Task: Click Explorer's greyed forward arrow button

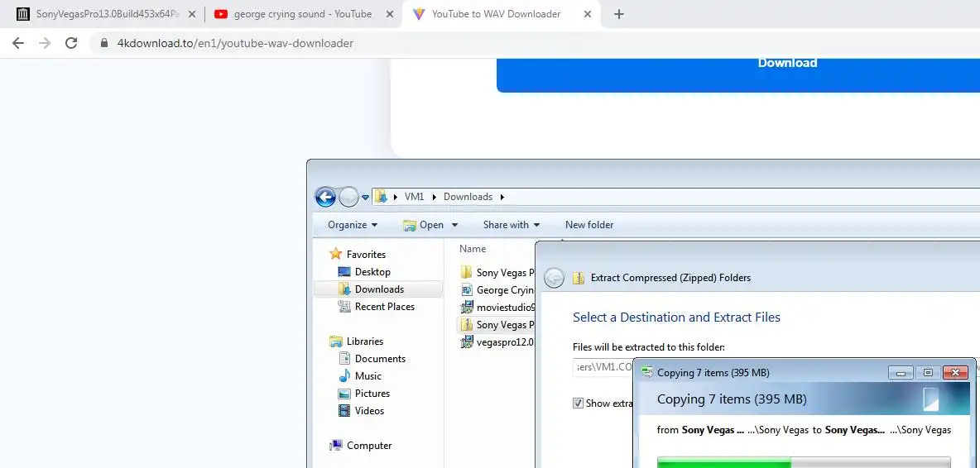Action: point(348,197)
